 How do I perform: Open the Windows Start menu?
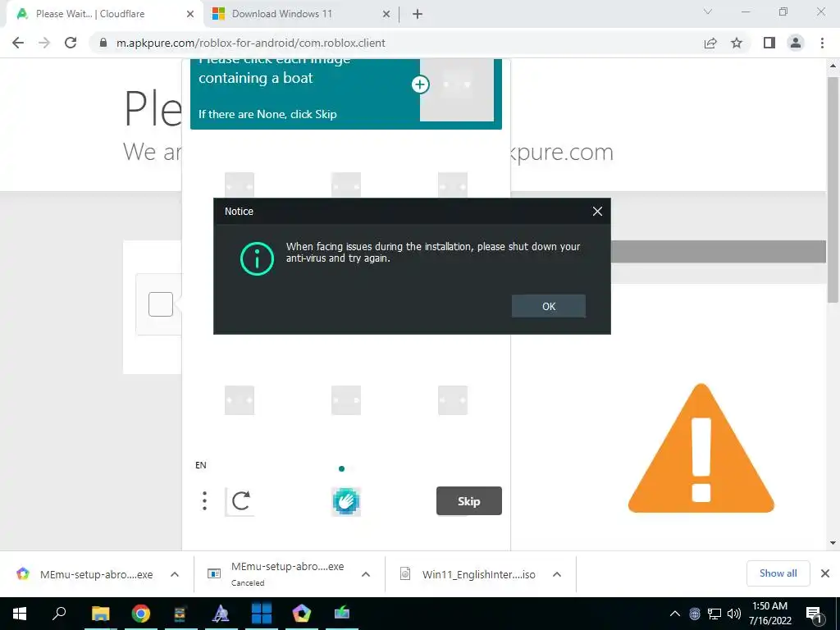[x=20, y=614]
